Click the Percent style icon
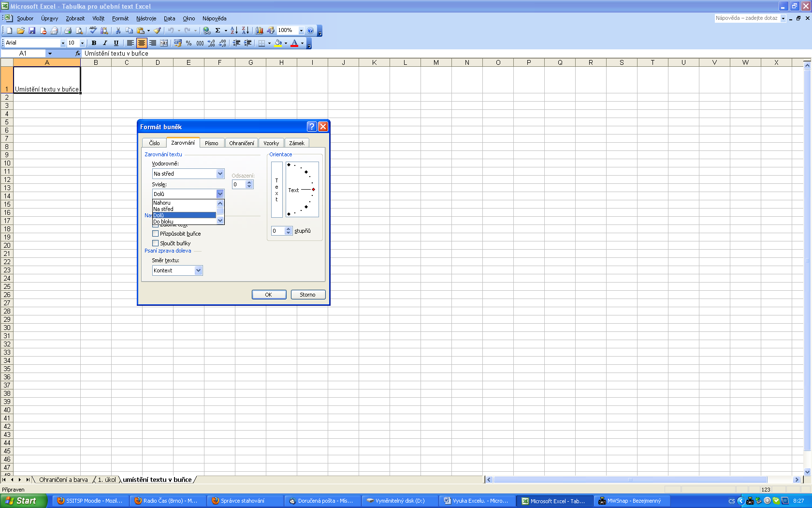Viewport: 812px width, 508px height. (x=188, y=43)
